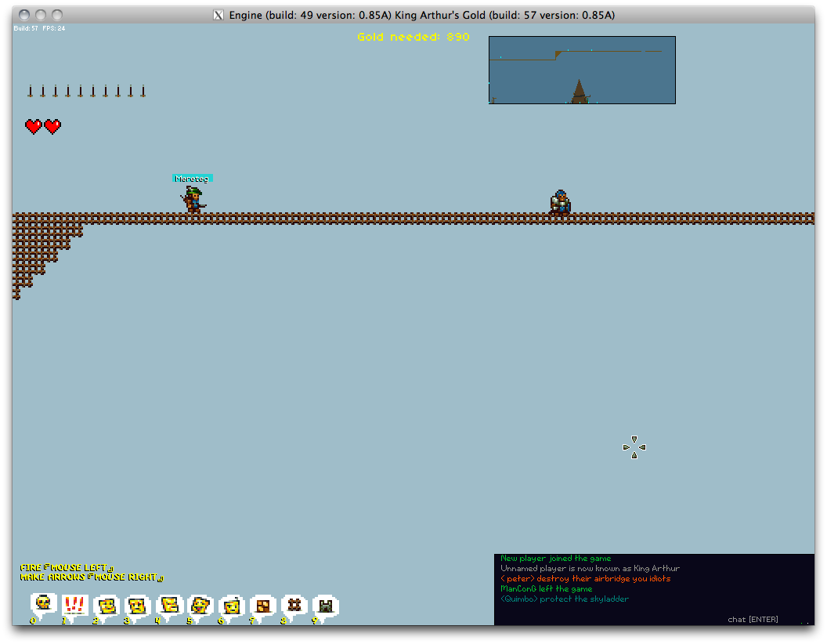Click the "Gold needed: 890" counter
Viewport: 827px width, 644px height.
(413, 37)
